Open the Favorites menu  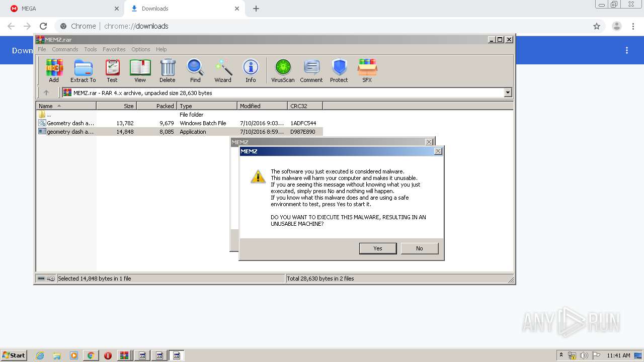114,49
